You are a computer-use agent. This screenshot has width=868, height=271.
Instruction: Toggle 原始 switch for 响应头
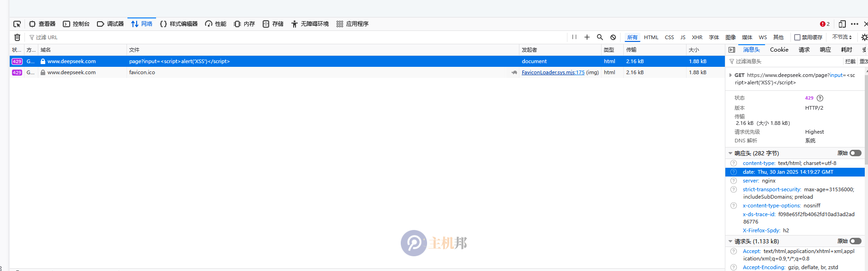(x=856, y=153)
